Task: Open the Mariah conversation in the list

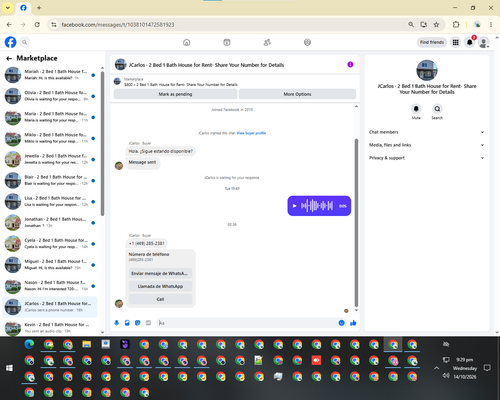Action: pos(50,75)
